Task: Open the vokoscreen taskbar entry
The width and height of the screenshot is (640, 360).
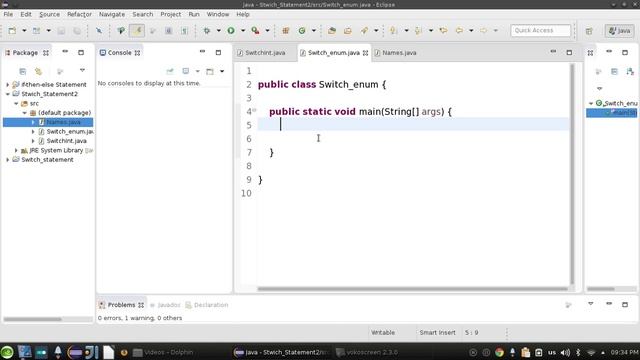Action: tap(366, 352)
